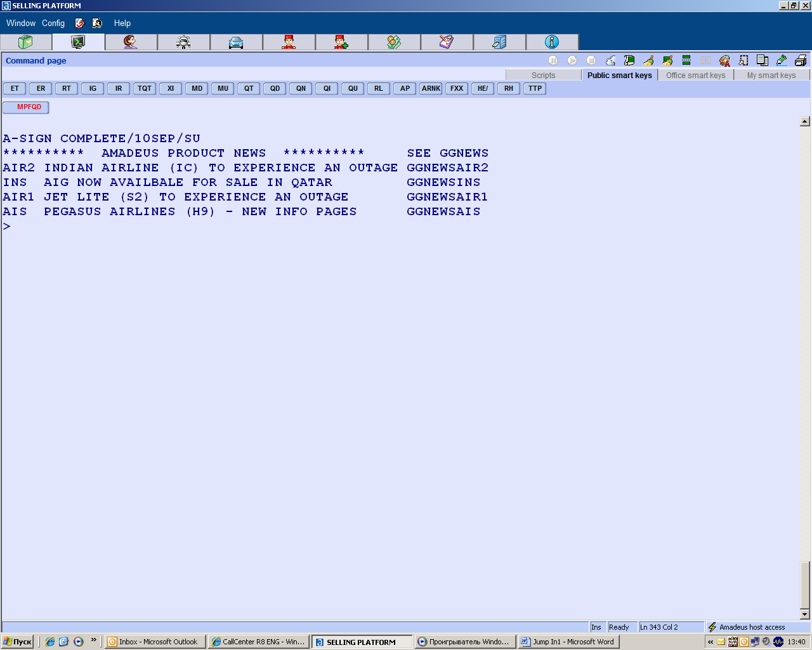Open the Window menu
812x650 pixels.
click(x=21, y=23)
